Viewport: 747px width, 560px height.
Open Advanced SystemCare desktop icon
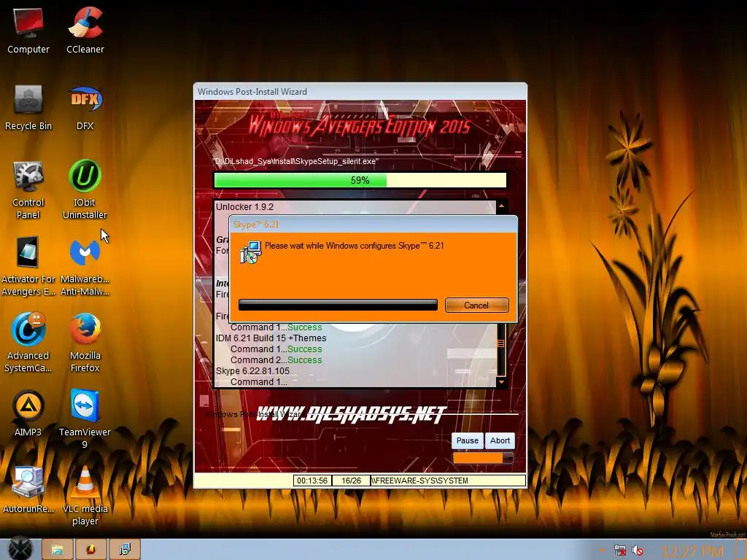coord(28,343)
